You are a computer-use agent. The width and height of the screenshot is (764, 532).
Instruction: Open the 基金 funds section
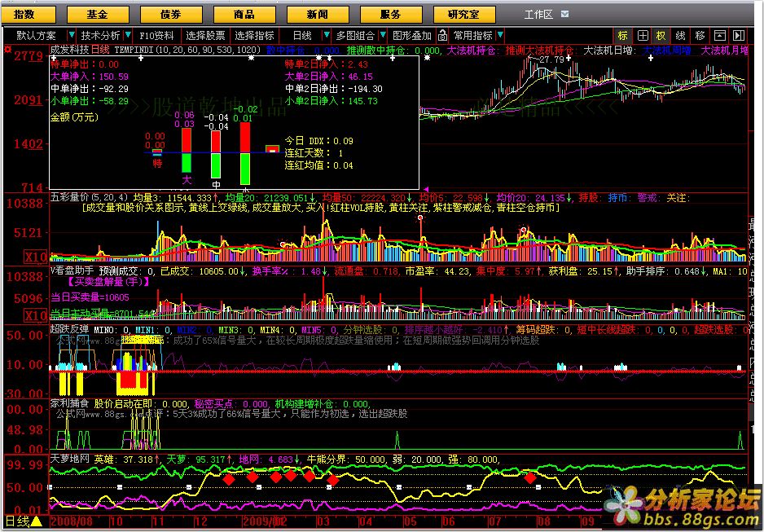(98, 15)
